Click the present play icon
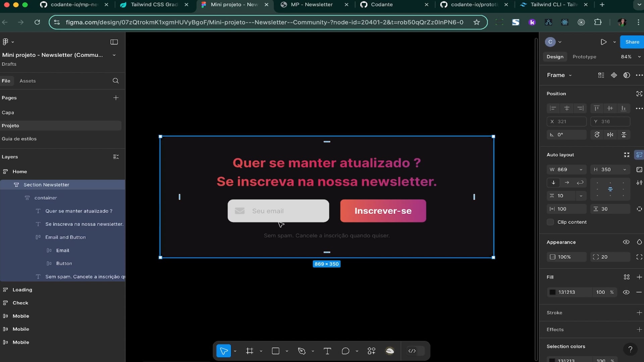This screenshot has height=362, width=644. [x=603, y=42]
